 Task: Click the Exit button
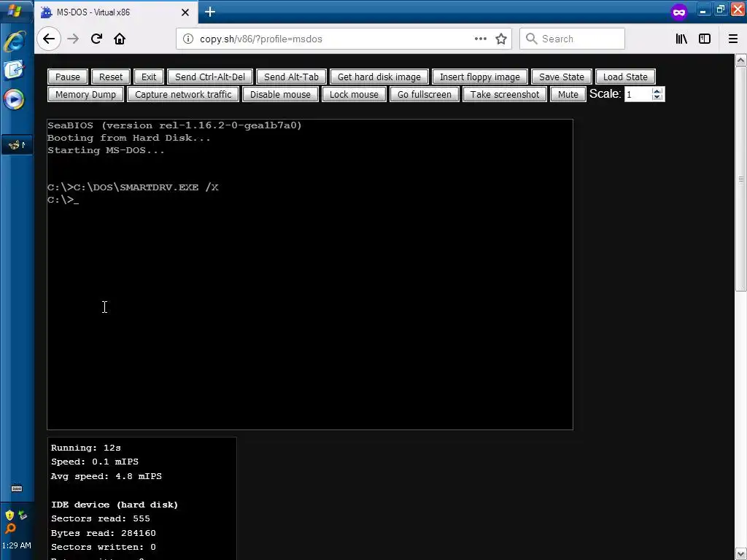[x=149, y=77]
